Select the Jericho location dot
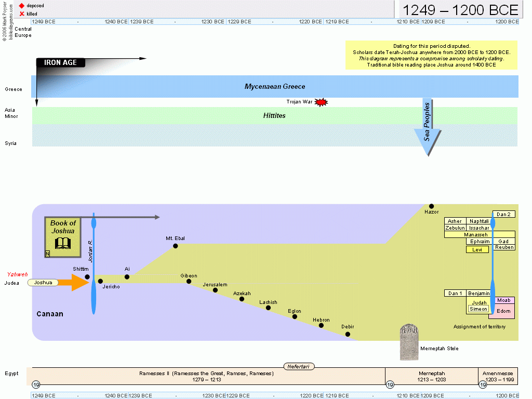The height and width of the screenshot is (399, 532). 100,281
